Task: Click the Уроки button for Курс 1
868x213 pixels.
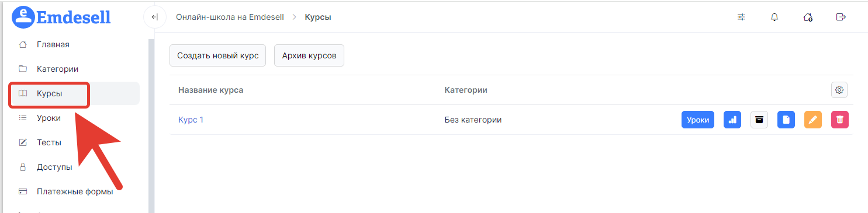Action: click(698, 120)
